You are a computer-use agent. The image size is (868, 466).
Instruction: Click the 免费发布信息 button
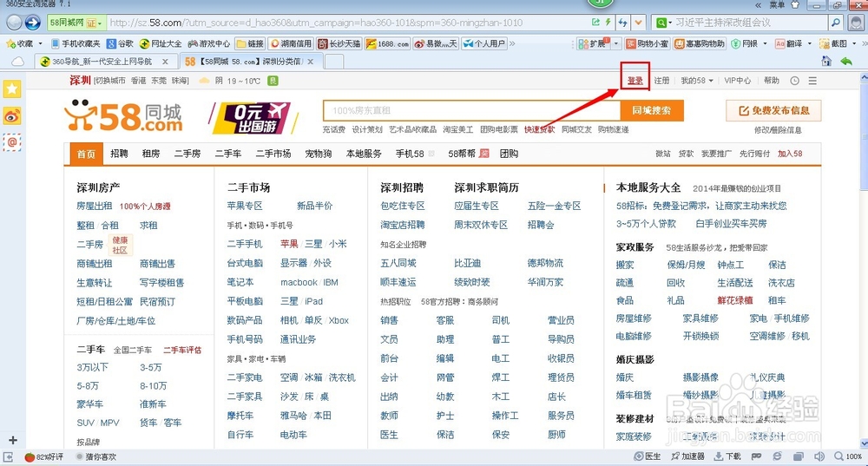pyautogui.click(x=773, y=111)
